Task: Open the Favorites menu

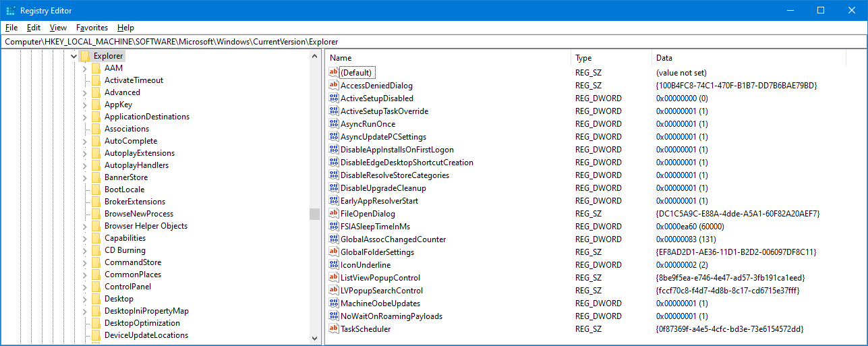Action: [92, 28]
